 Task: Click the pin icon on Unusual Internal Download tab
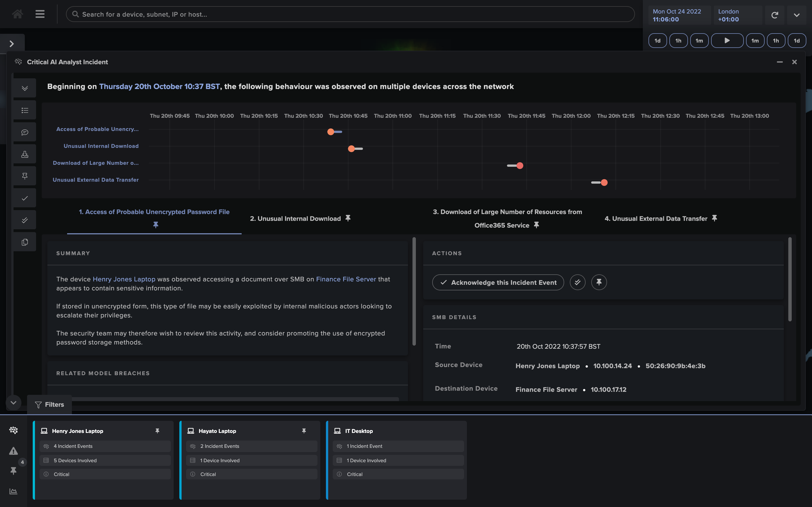(347, 219)
